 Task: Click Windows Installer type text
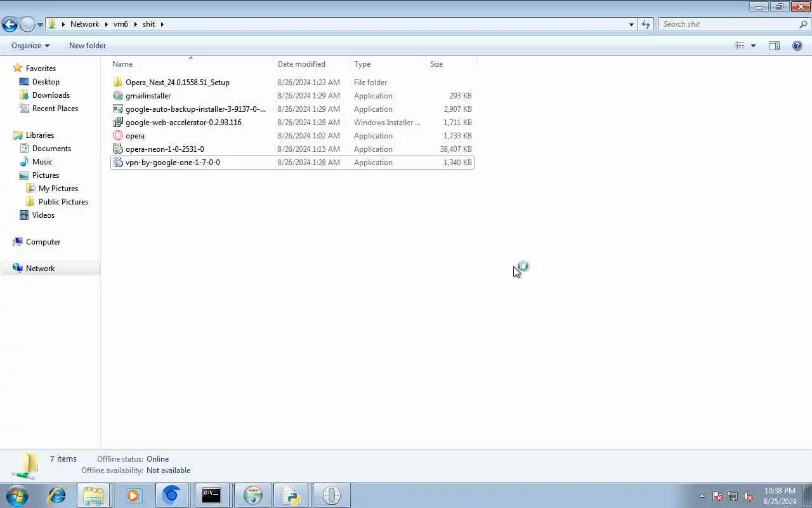387,123
